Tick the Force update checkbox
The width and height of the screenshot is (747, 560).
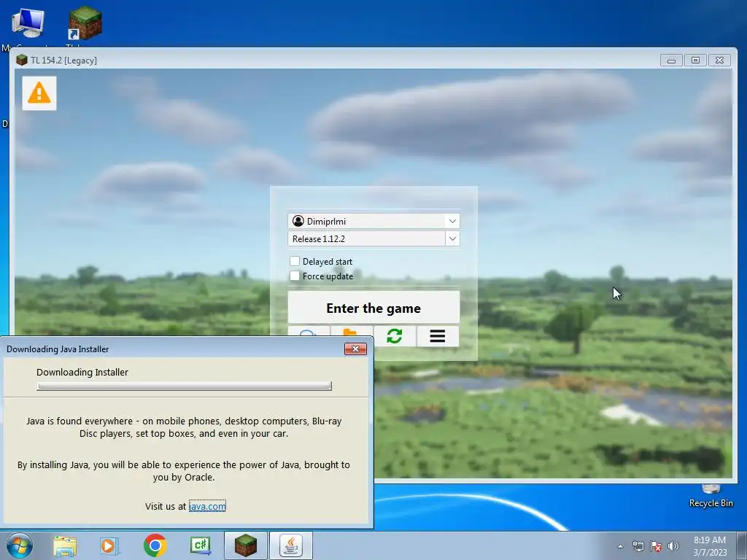click(x=295, y=276)
